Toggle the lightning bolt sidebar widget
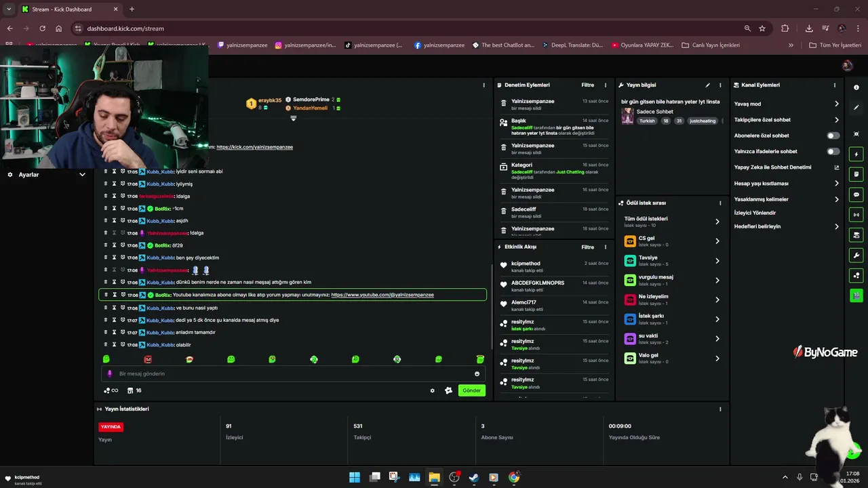The height and width of the screenshot is (488, 868). pos(856,155)
